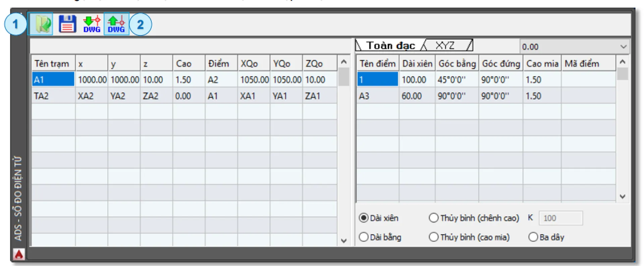Click the ZA1 cell
This screenshot has height=266, width=644.
pos(320,96)
